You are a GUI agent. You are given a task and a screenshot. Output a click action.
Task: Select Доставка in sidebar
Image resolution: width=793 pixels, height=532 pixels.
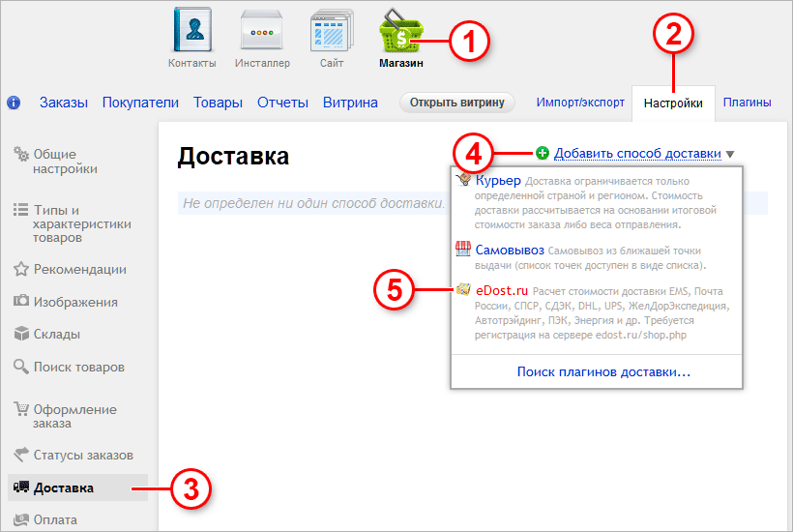[78, 488]
